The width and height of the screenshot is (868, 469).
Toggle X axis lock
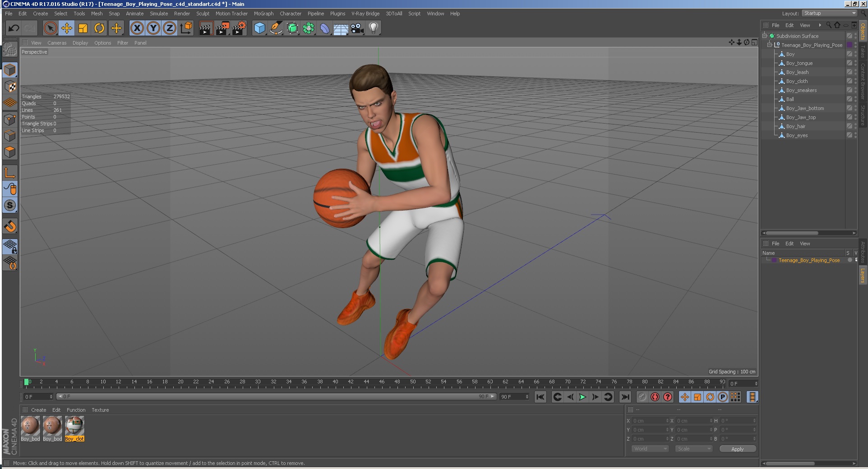pyautogui.click(x=137, y=28)
